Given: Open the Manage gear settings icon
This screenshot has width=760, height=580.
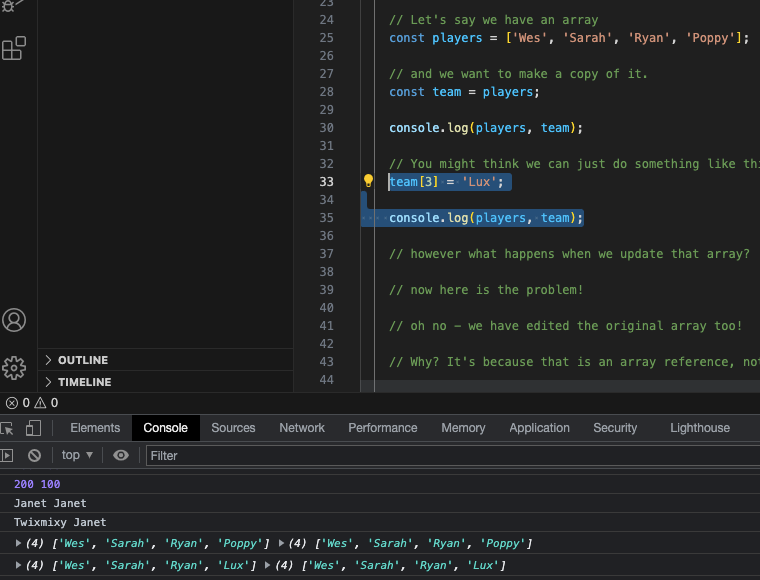Looking at the screenshot, I should pos(14,367).
